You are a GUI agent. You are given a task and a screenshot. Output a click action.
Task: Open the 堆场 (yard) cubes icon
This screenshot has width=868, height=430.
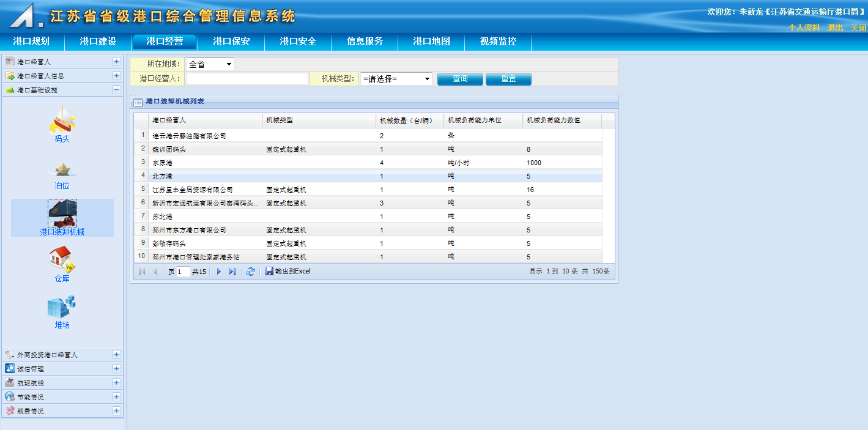click(x=62, y=307)
